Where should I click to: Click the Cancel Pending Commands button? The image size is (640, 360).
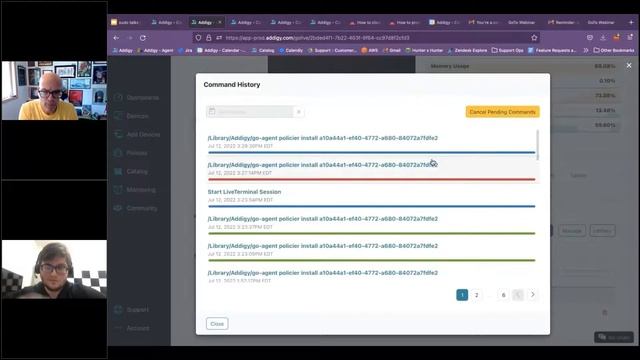[502, 112]
